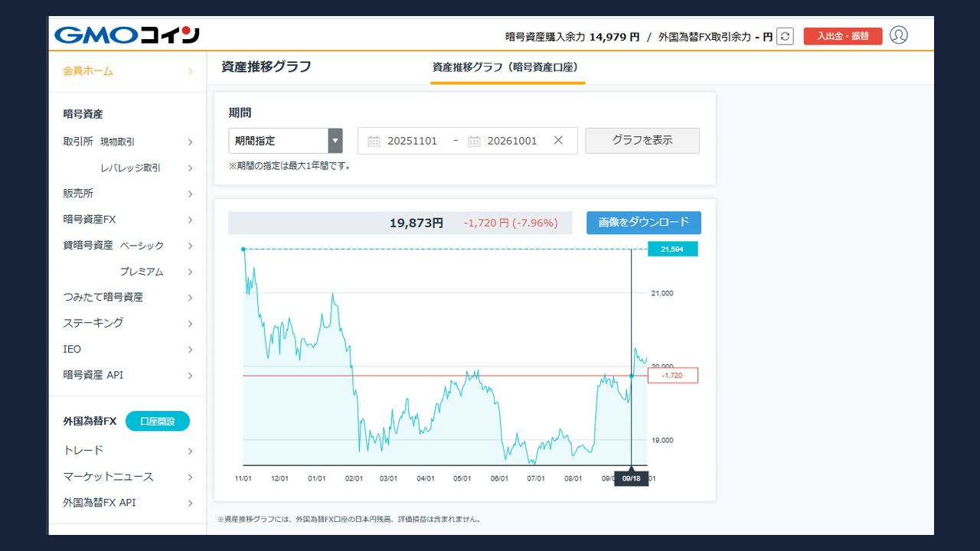
Task: Expand the 現物取引 menu arrow
Action: [190, 142]
